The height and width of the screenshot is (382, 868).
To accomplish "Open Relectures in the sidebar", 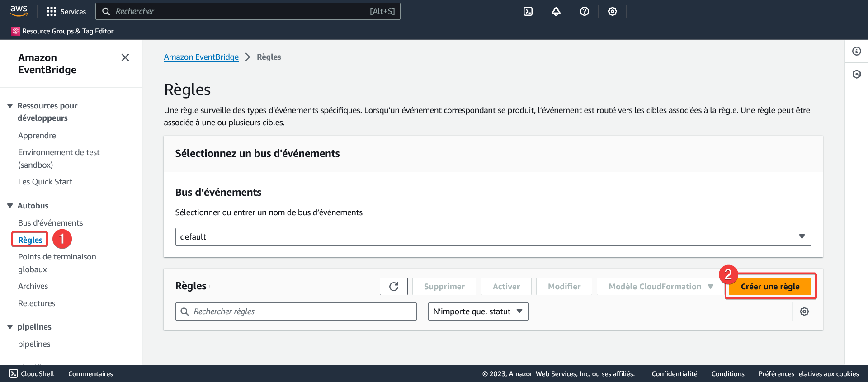I will pos(37,303).
